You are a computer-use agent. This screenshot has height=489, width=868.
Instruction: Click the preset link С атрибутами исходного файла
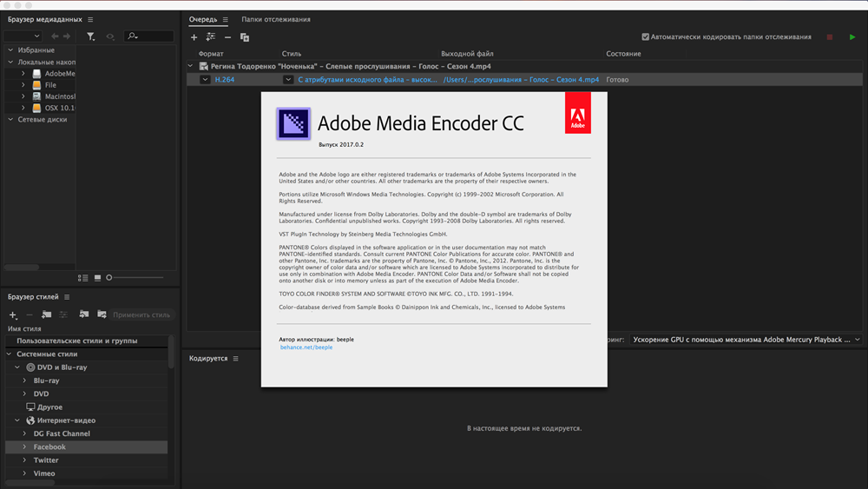coord(367,80)
